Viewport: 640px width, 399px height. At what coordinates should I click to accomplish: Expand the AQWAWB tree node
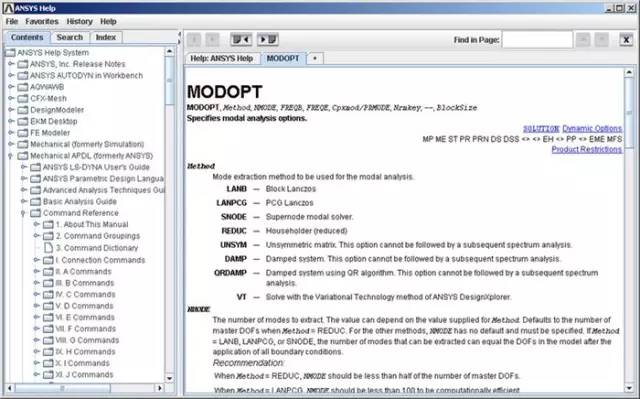[11, 86]
